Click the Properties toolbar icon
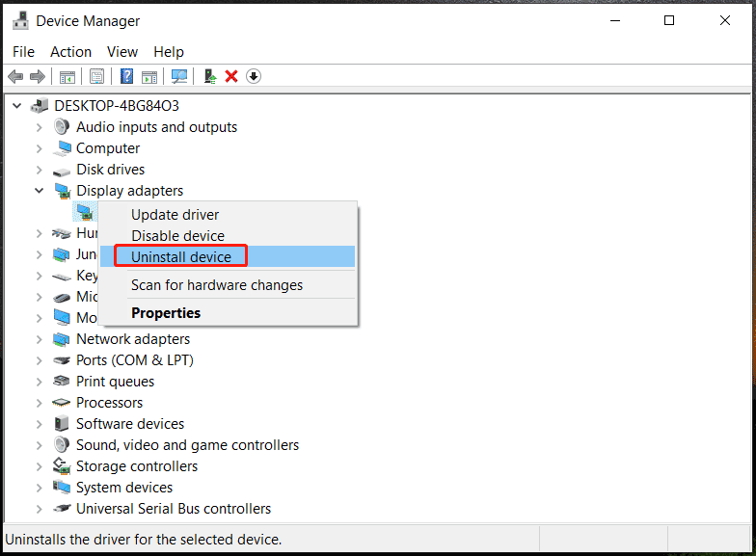This screenshot has height=556, width=756. 96,77
